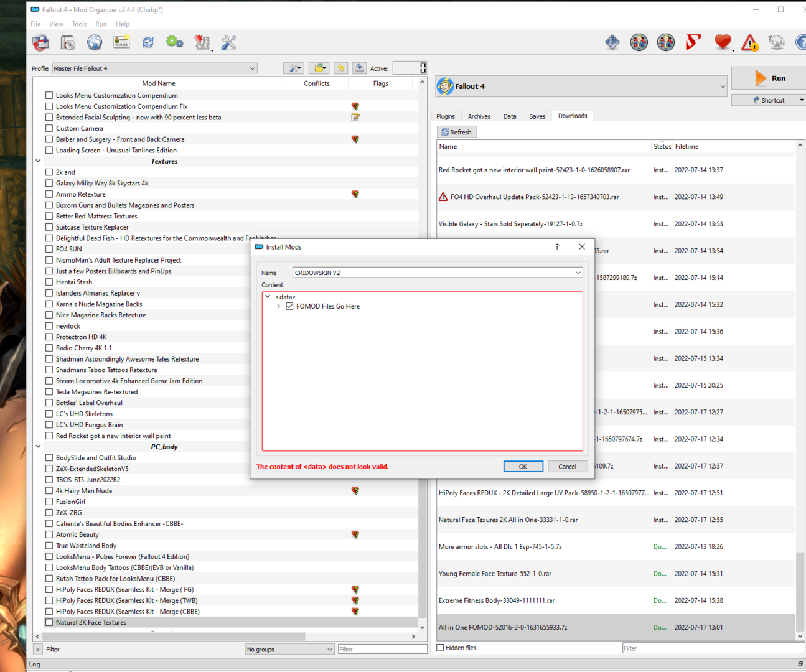Switch to the Archives tab
Image resolution: width=806 pixels, height=672 pixels.
[x=479, y=116]
